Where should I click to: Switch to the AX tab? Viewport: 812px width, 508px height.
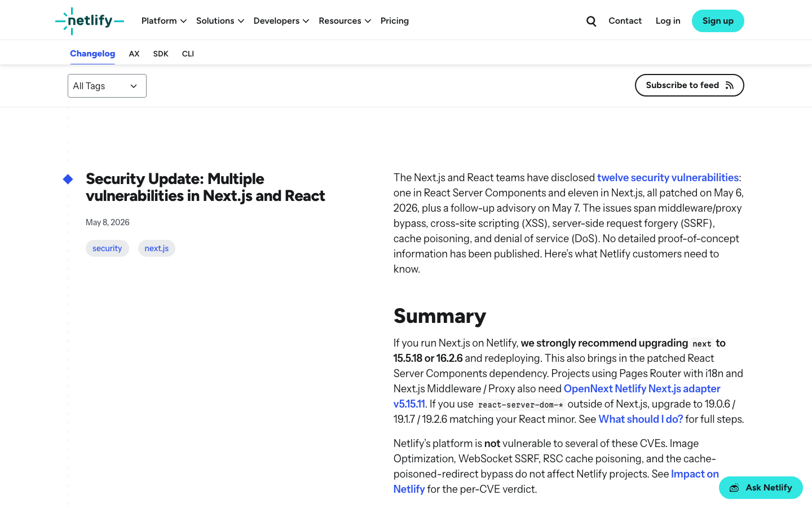134,54
